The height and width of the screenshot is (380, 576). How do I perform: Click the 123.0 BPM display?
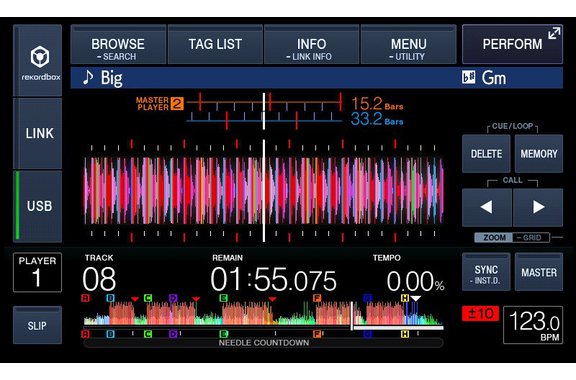coord(533,325)
